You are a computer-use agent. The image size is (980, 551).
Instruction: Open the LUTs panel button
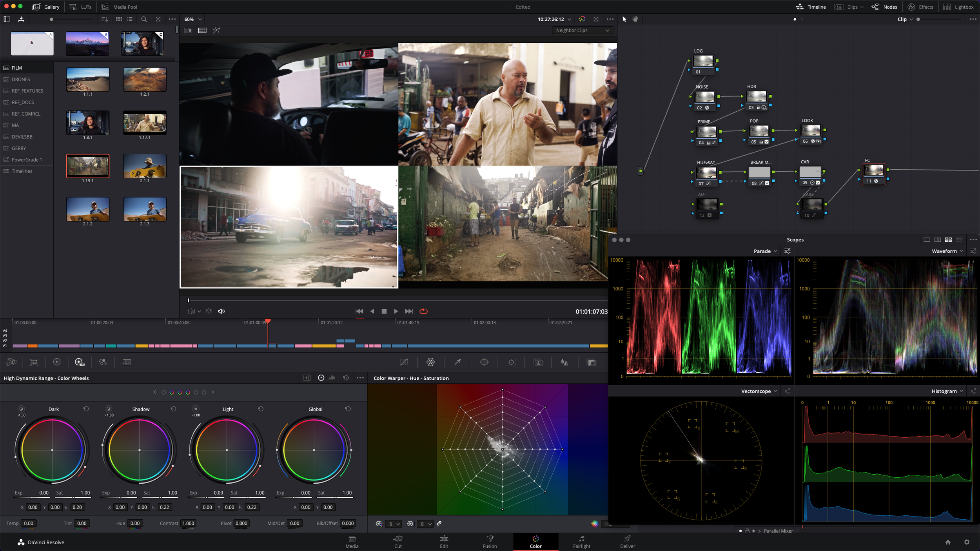[80, 7]
